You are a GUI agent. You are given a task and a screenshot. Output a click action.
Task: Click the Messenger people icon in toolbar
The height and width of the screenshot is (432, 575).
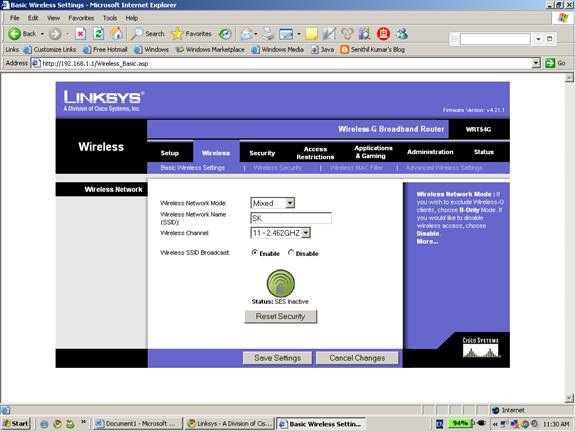tap(402, 34)
